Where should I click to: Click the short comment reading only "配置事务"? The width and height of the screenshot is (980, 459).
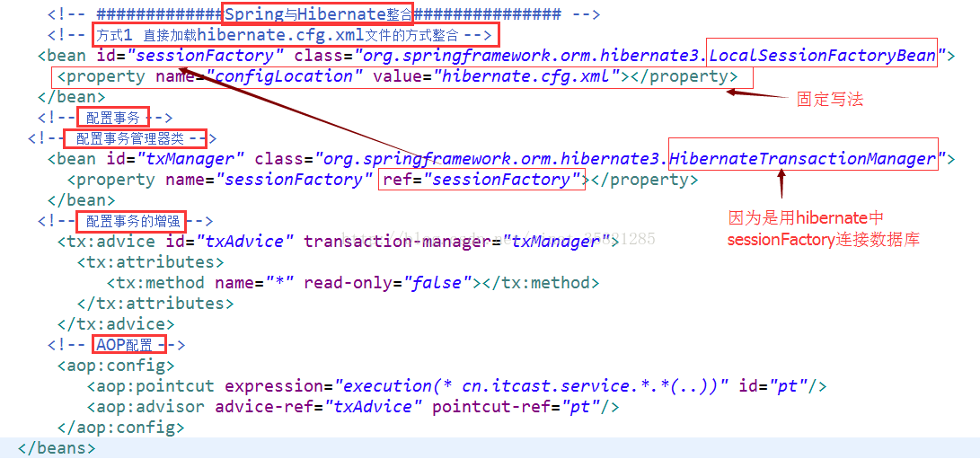click(112, 117)
